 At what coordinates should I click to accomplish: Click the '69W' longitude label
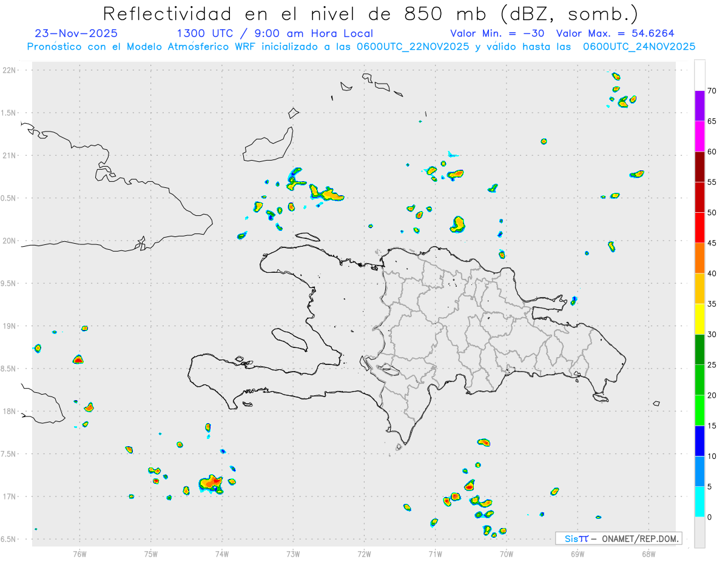[578, 554]
